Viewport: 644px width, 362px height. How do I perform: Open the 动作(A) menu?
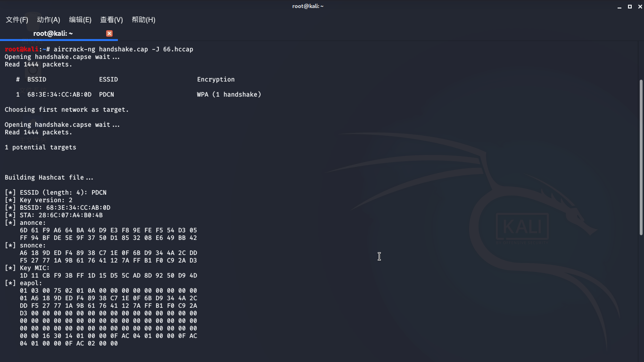pos(49,20)
